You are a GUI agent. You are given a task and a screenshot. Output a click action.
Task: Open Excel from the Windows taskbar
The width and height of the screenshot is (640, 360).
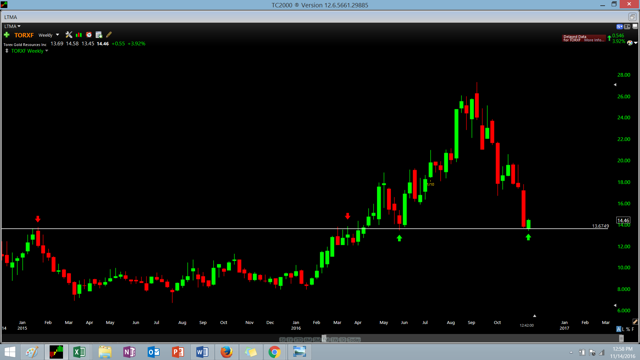coord(80,352)
